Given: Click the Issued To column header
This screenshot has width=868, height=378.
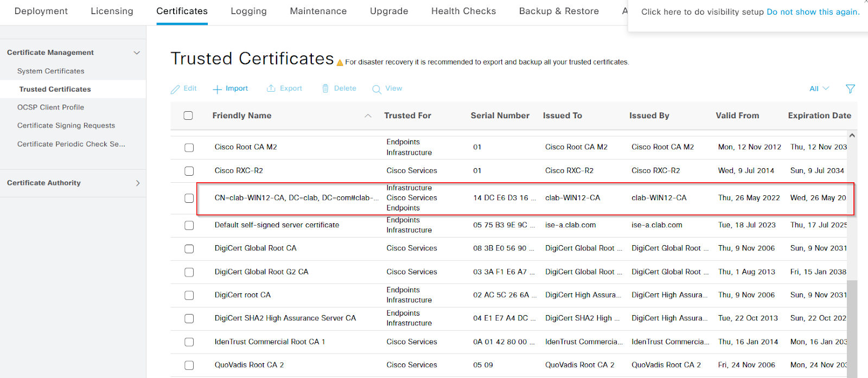Looking at the screenshot, I should 562,116.
